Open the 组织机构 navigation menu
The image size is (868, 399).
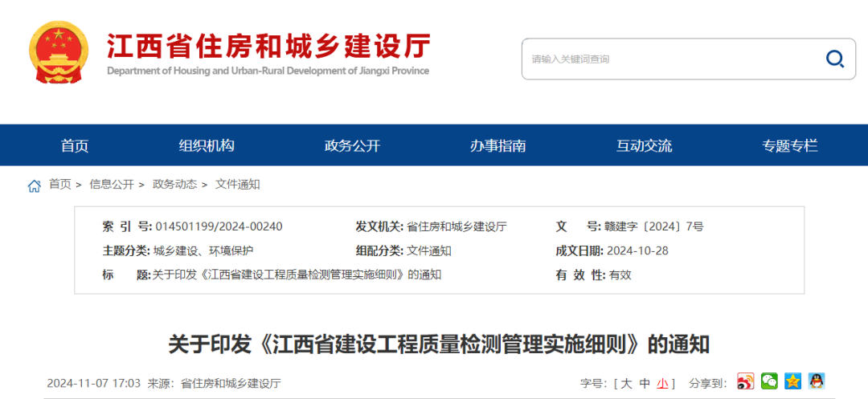(x=207, y=146)
